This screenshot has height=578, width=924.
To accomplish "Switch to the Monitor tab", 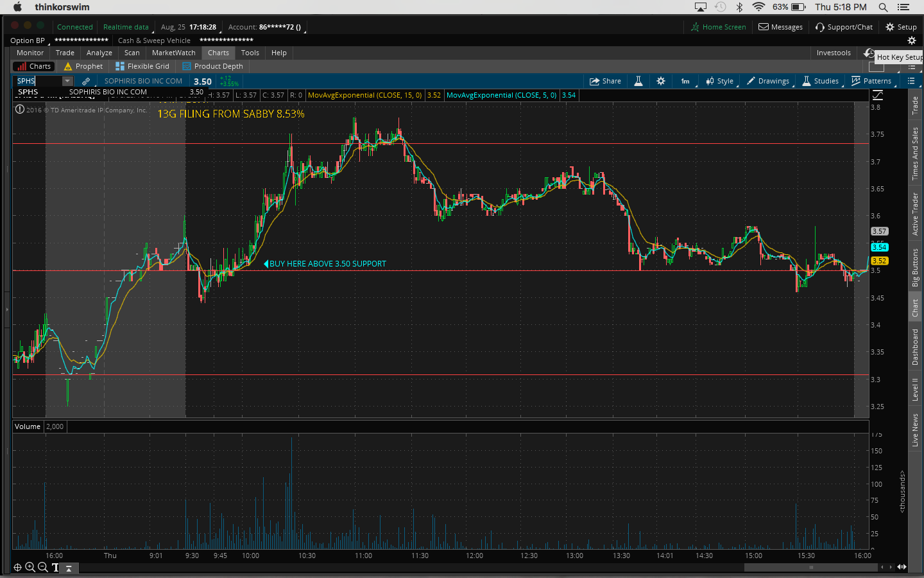I will pyautogui.click(x=30, y=53).
